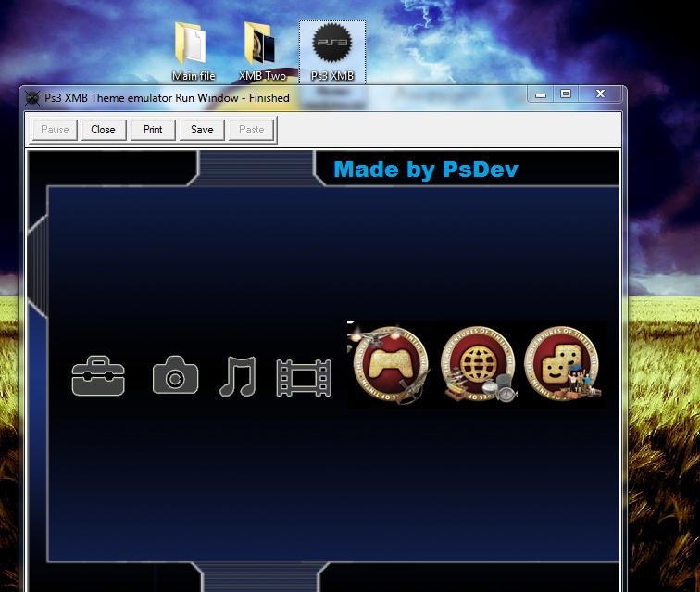Click the disabled Paste button
This screenshot has width=700, height=592.
[251, 130]
